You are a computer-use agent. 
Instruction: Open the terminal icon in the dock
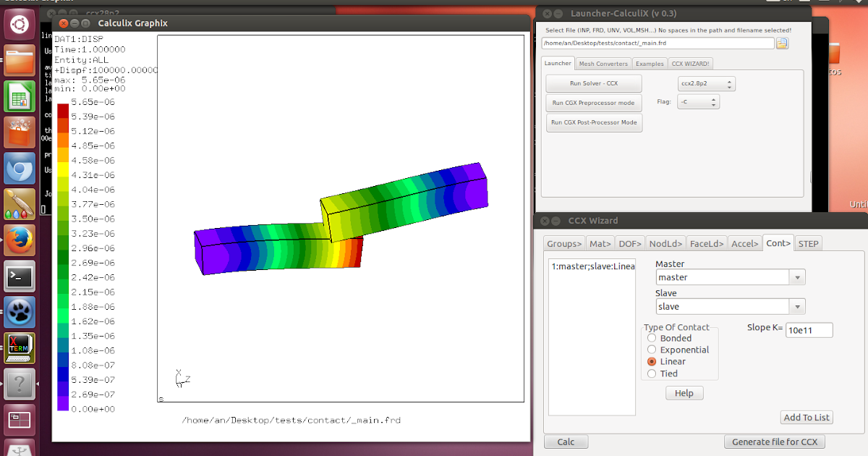click(19, 276)
